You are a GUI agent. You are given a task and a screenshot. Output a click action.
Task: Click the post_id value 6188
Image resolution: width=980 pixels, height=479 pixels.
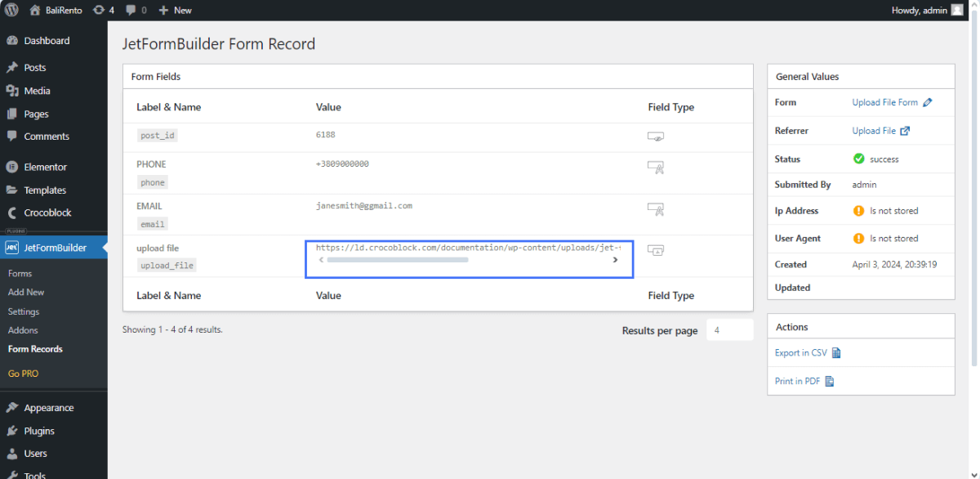coord(326,135)
